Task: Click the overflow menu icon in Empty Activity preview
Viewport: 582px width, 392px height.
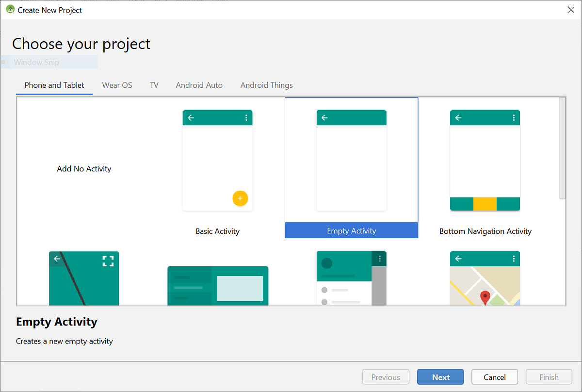Action: click(x=380, y=117)
